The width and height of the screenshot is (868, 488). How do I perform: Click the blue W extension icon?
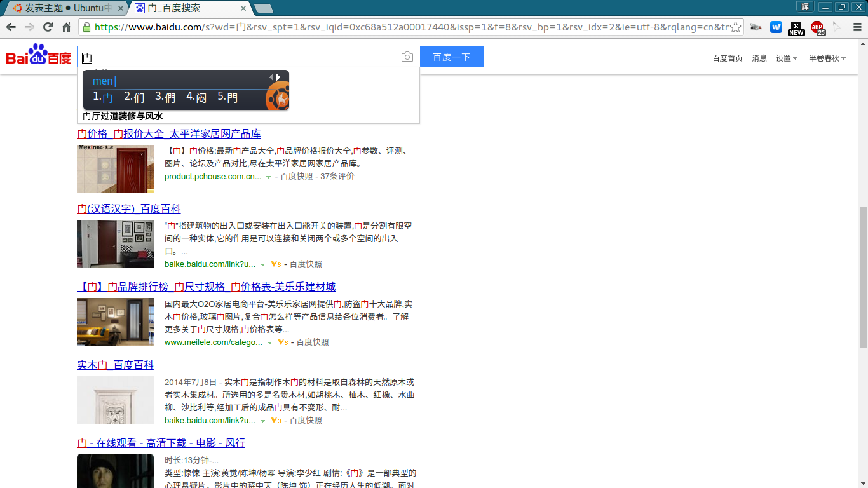click(x=776, y=27)
